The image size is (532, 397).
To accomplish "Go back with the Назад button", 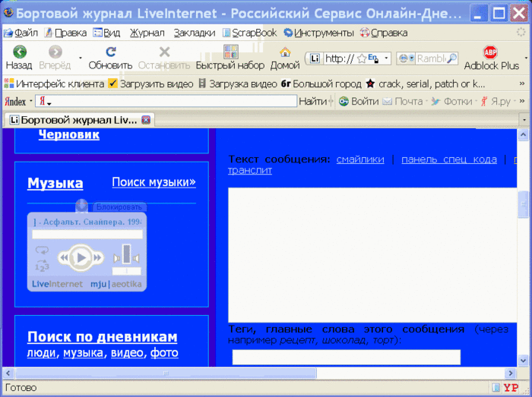I will tap(19, 58).
